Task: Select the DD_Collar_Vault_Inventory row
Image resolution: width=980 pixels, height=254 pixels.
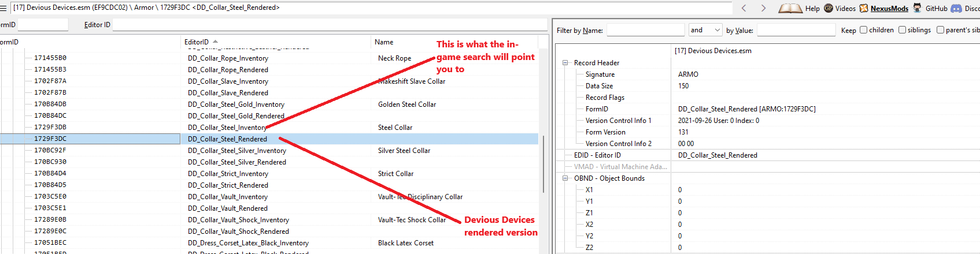Action: tap(269, 197)
